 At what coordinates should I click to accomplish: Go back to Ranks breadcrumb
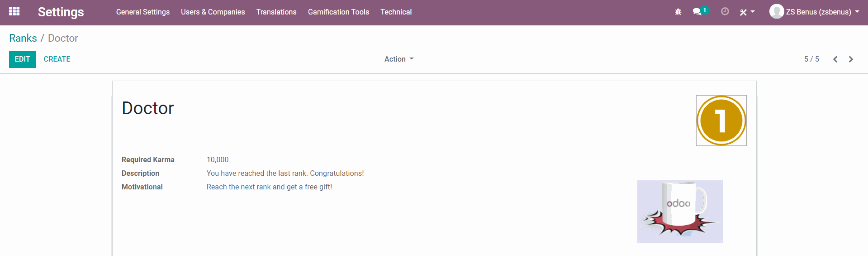tap(23, 38)
